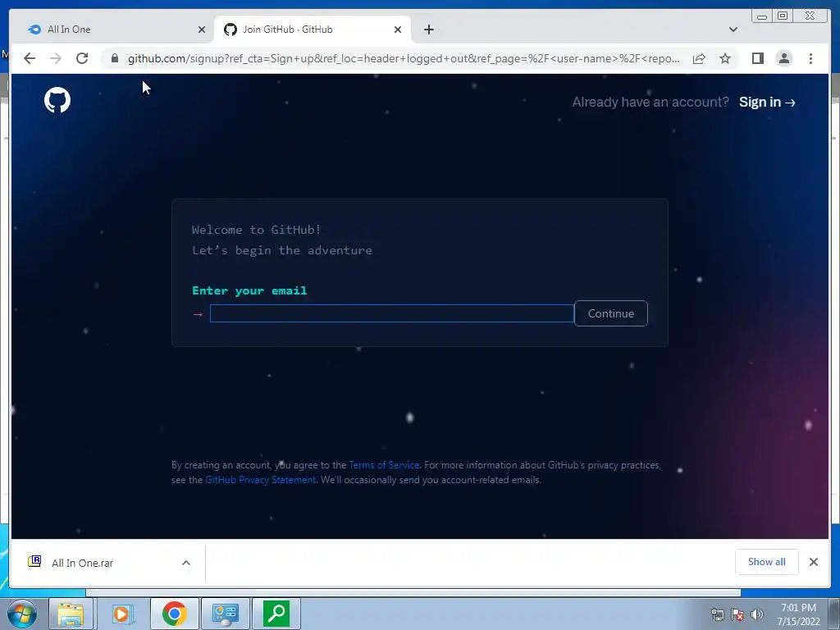Click the horizontal scrollbar below the window
840x630 pixels.
tap(413, 592)
